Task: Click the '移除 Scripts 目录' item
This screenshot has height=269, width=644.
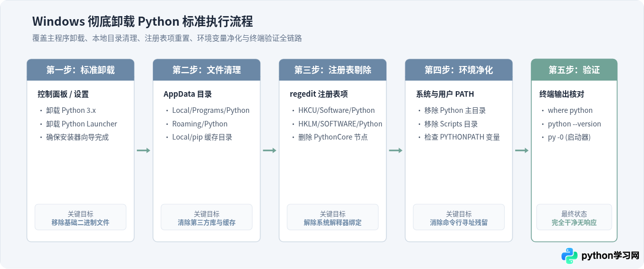Action: [x=451, y=124]
